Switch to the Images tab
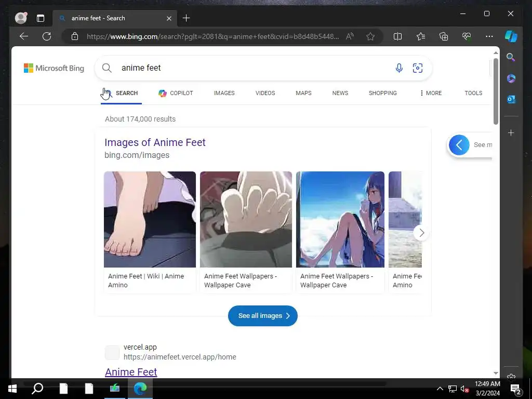The height and width of the screenshot is (399, 532). (x=224, y=93)
